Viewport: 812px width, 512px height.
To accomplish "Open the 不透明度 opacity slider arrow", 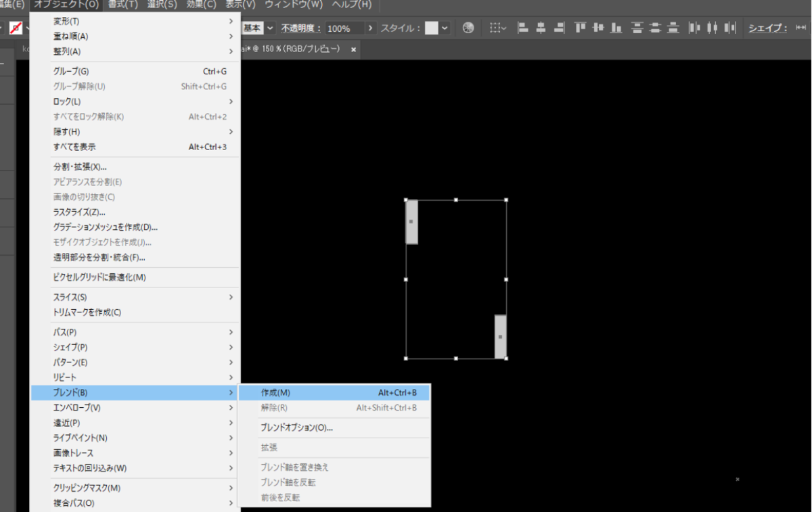I will pos(369,28).
